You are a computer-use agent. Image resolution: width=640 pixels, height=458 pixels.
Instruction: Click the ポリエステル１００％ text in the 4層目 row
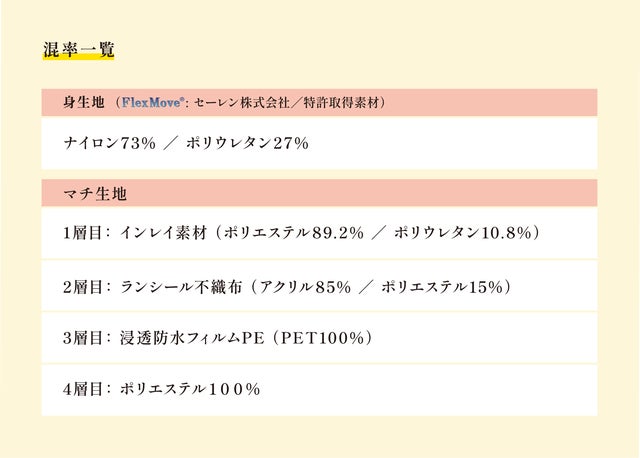190,389
